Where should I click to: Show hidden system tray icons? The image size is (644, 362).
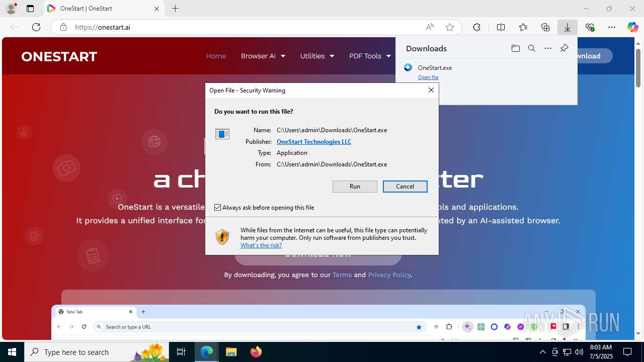point(542,352)
